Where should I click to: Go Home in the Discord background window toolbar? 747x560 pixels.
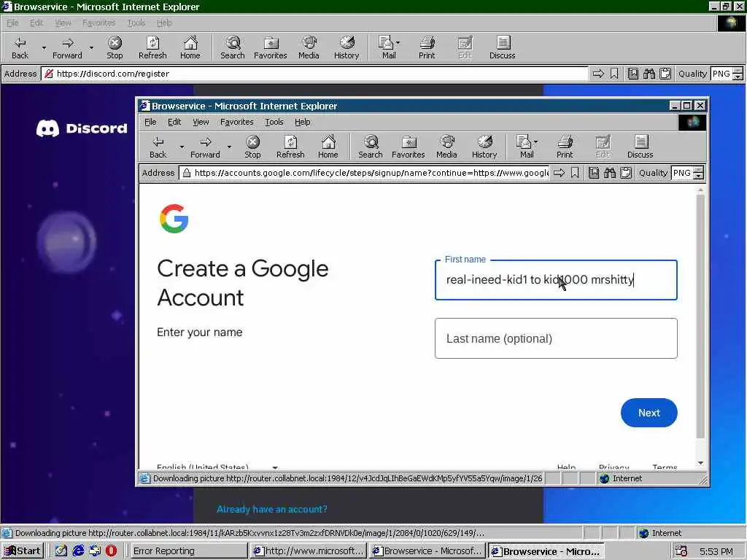coord(190,47)
